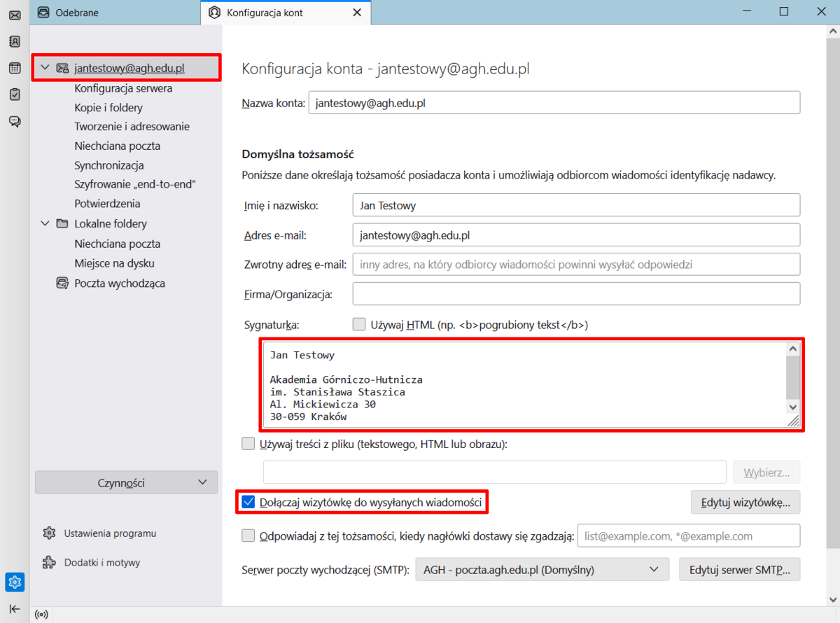Switch to the Odebrane tab
The image size is (840, 623).
pyautogui.click(x=77, y=13)
